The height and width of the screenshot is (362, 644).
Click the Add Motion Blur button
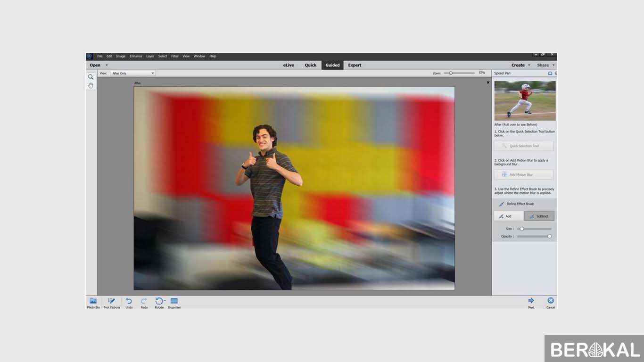[x=523, y=175]
